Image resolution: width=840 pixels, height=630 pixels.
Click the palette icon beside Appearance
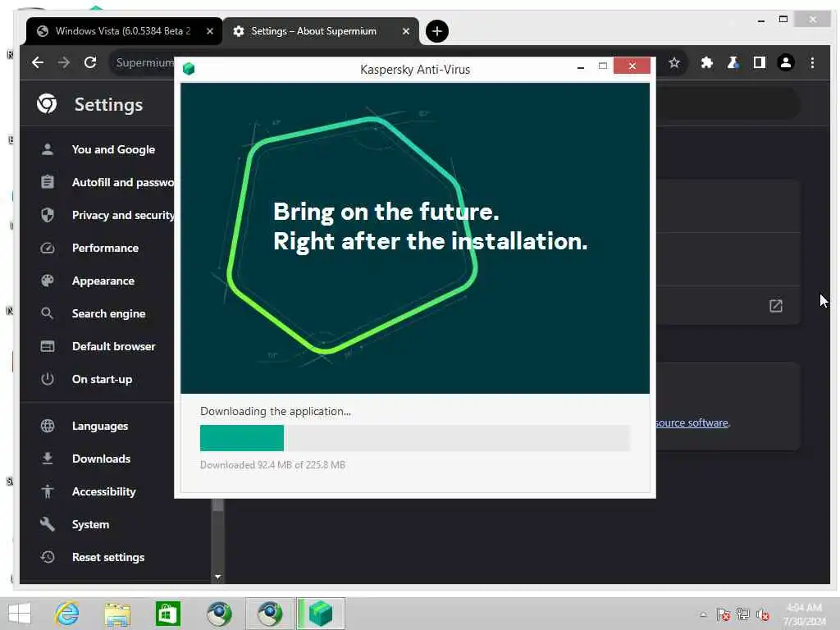tap(47, 281)
